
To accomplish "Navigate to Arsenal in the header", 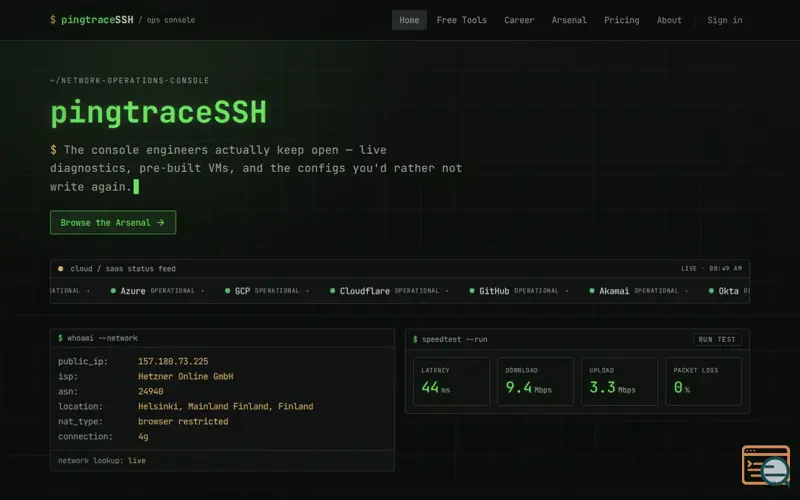I will click(569, 20).
